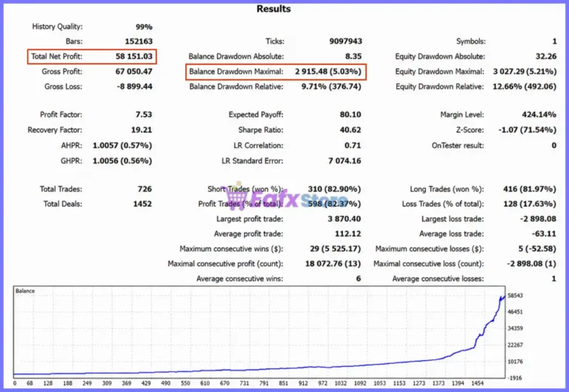Click the 58543 chart axis value
The height and width of the screenshot is (392, 569).
[x=515, y=296]
